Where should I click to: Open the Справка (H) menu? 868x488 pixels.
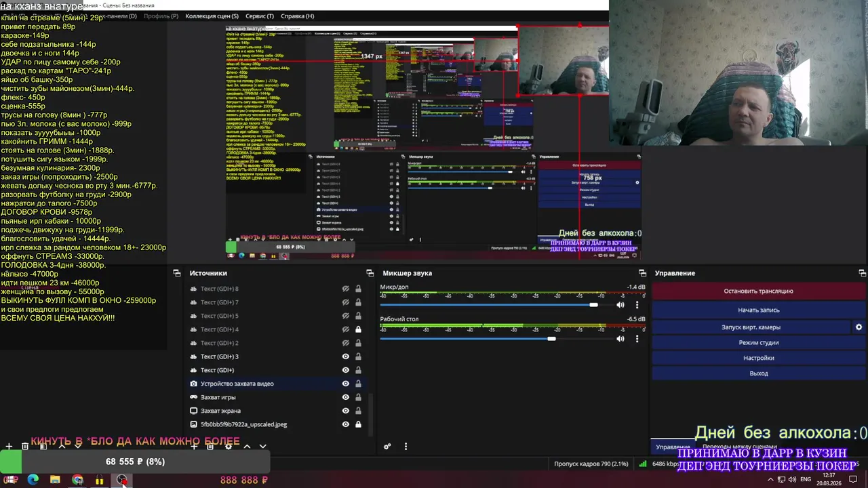pos(297,16)
